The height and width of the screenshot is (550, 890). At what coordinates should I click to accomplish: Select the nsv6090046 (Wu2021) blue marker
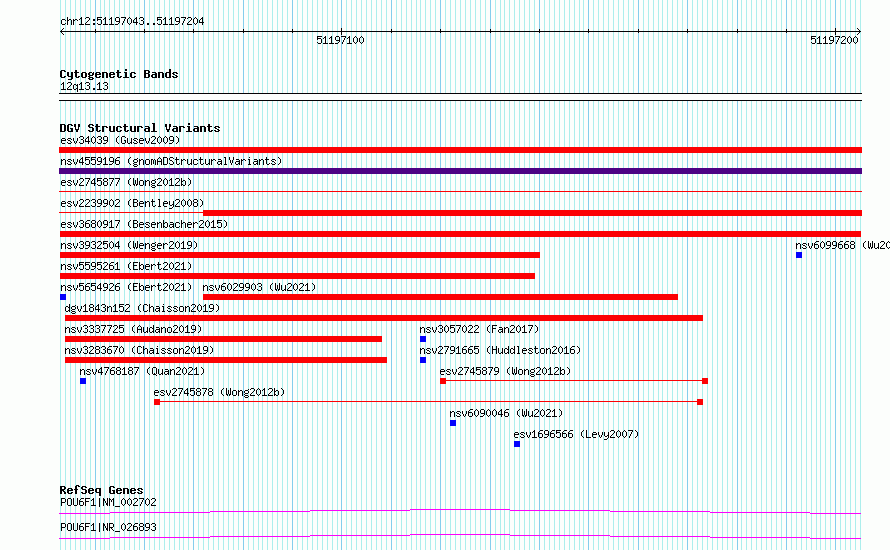pos(453,423)
